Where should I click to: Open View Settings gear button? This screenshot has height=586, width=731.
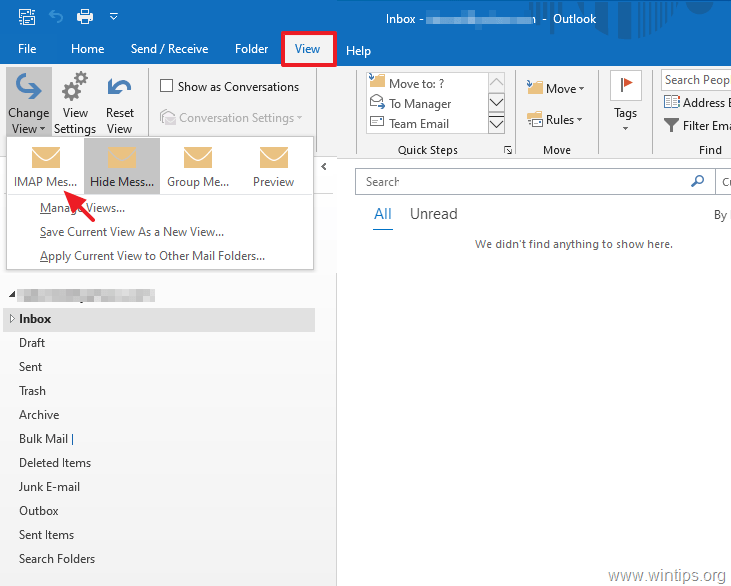pos(75,102)
